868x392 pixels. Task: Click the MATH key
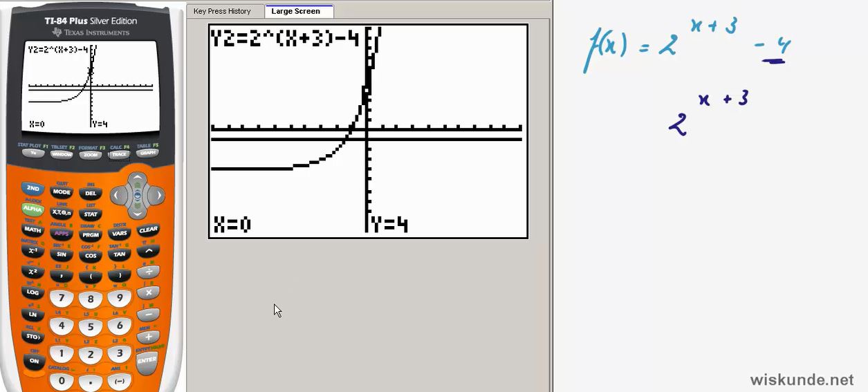(33, 229)
